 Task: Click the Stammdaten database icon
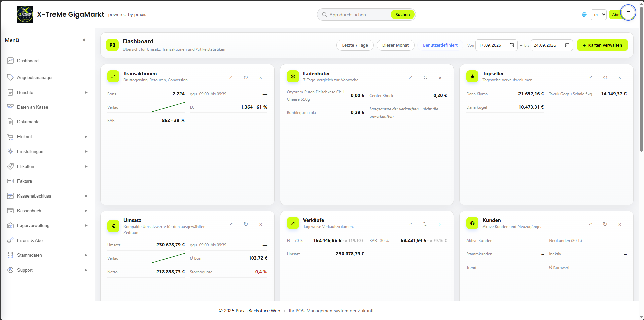click(x=10, y=255)
